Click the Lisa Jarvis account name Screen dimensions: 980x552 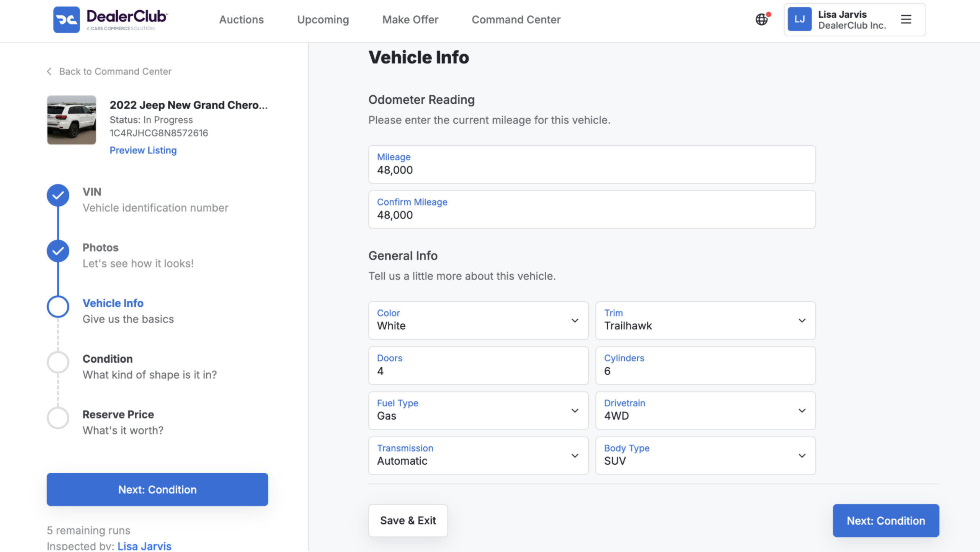pos(842,14)
